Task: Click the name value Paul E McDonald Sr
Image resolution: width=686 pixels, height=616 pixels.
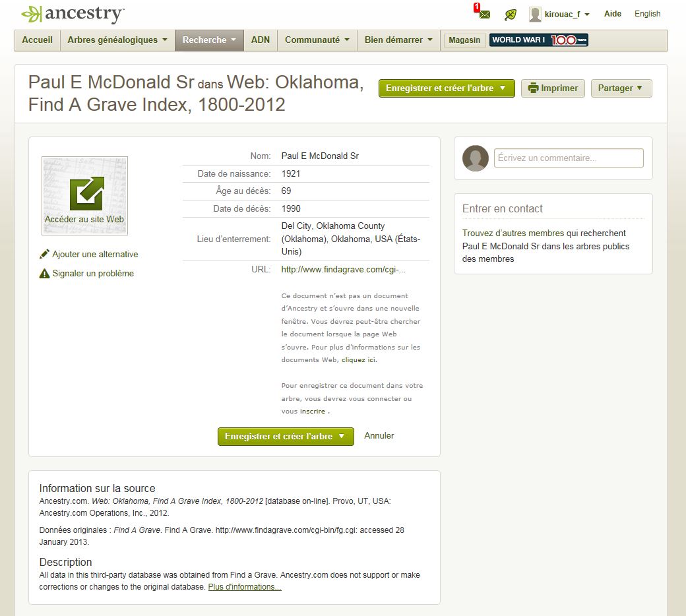Action: [320, 156]
